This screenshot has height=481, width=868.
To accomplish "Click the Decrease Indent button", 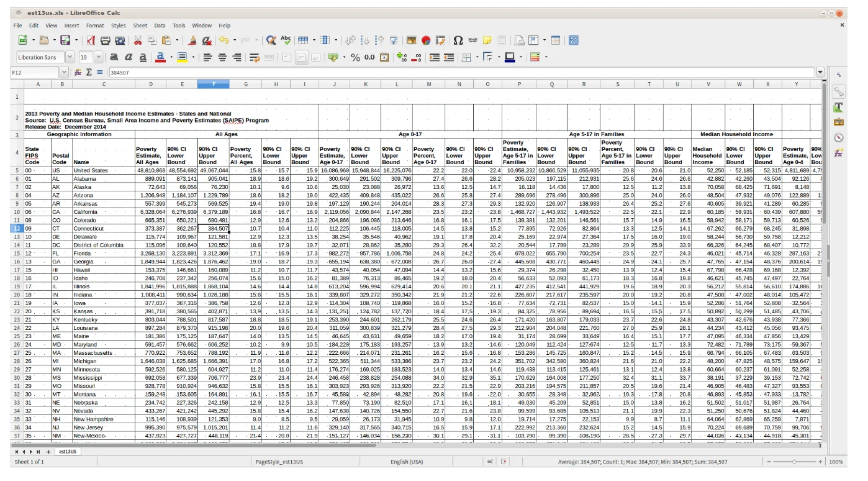I will 448,57.
